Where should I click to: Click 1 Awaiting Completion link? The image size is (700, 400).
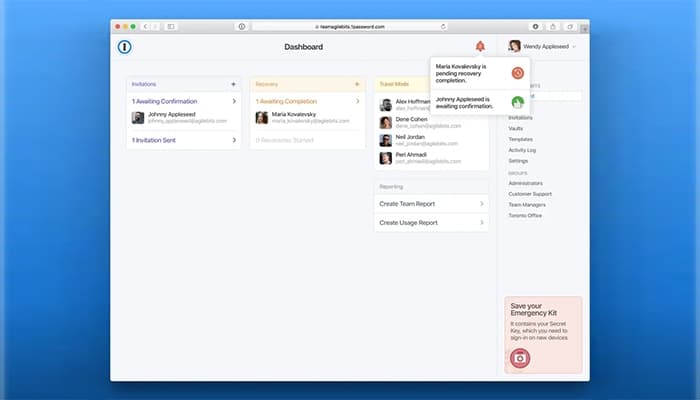(x=286, y=101)
